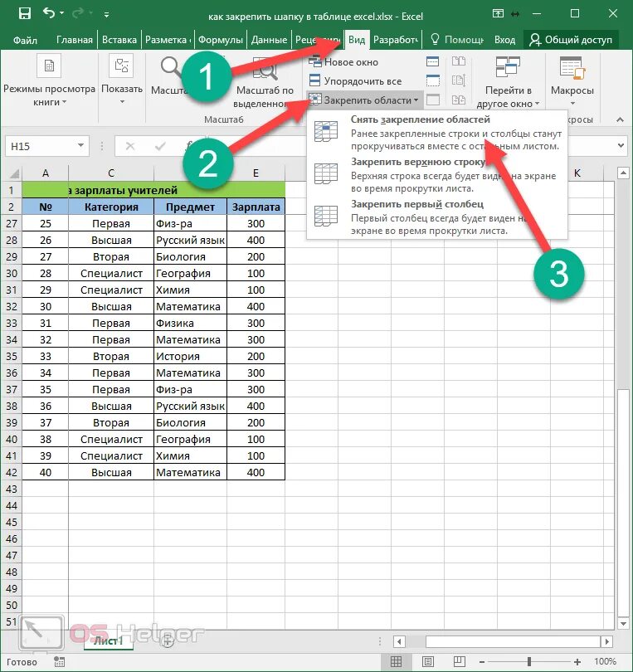Switch to the Главная ribbon tab
This screenshot has width=633, height=672.
74,40
